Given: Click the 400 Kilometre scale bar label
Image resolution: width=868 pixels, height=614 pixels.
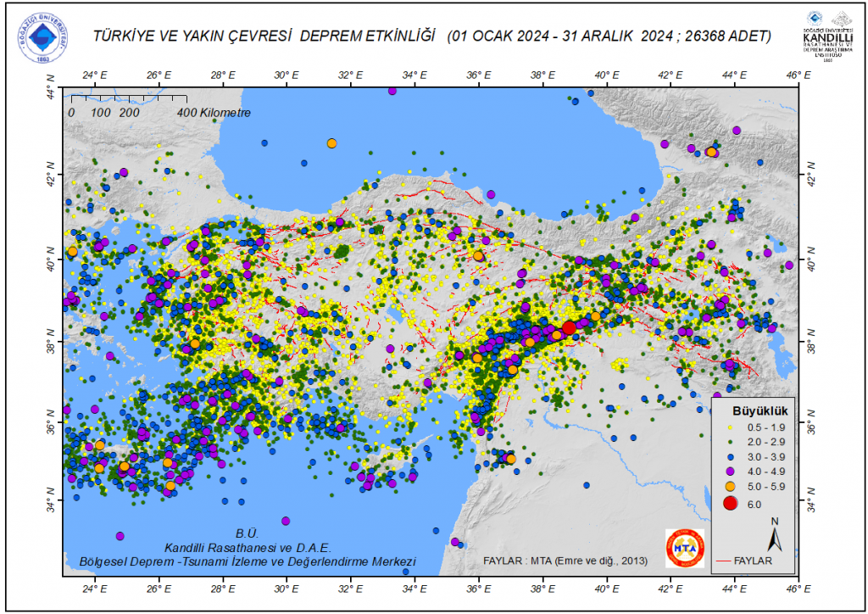Looking at the screenshot, I should click(x=213, y=112).
